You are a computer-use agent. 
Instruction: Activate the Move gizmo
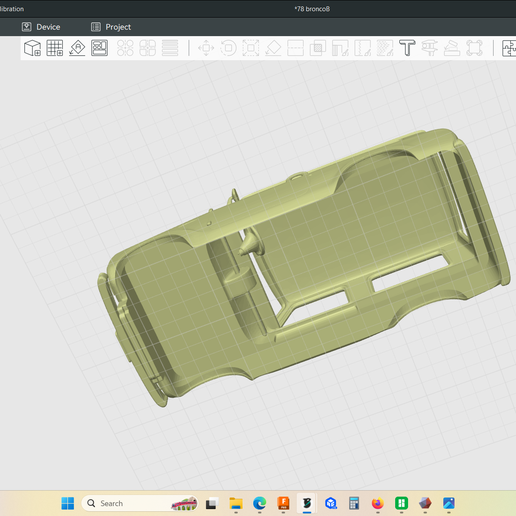(x=206, y=48)
